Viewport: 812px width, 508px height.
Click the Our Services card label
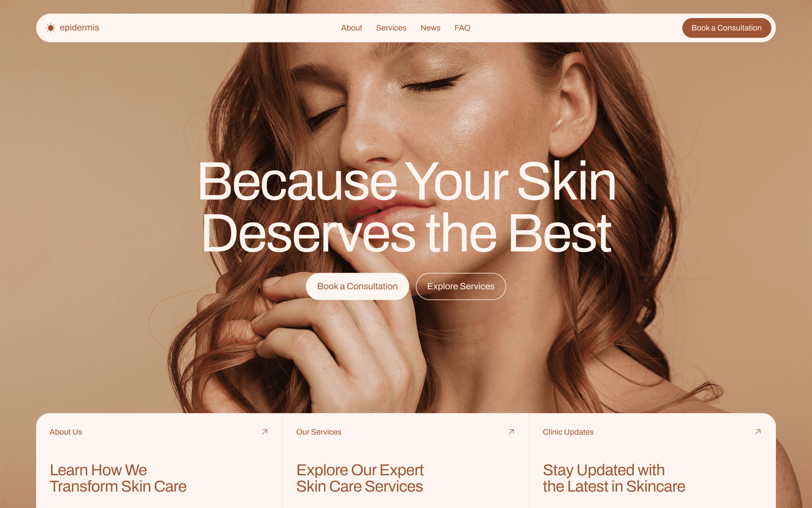(319, 432)
